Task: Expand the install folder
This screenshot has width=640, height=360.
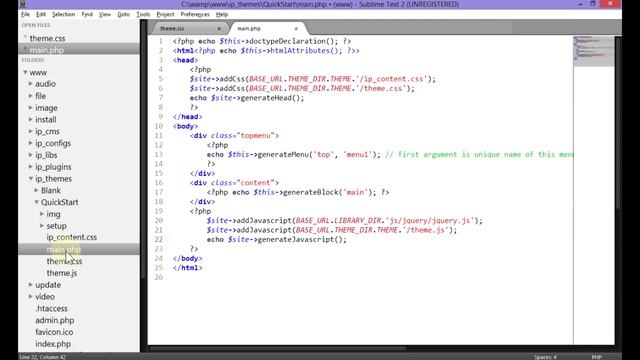Action: 31,120
